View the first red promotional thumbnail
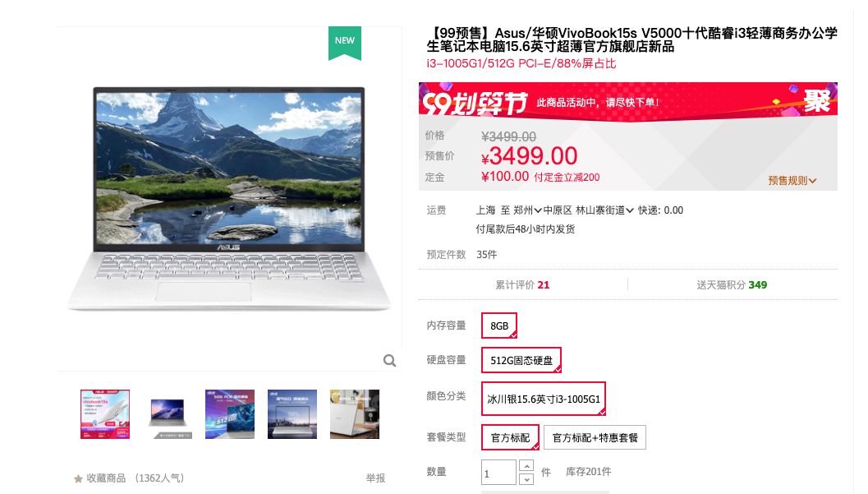 105,414
